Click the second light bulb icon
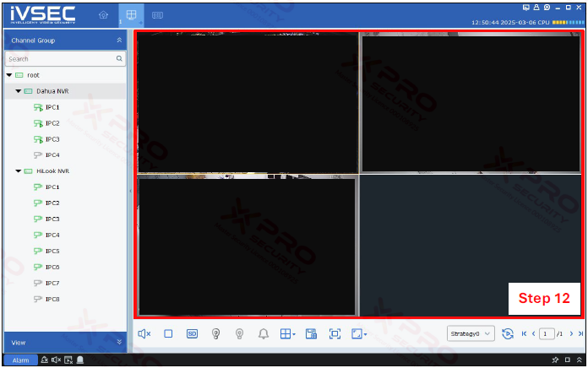 click(239, 333)
